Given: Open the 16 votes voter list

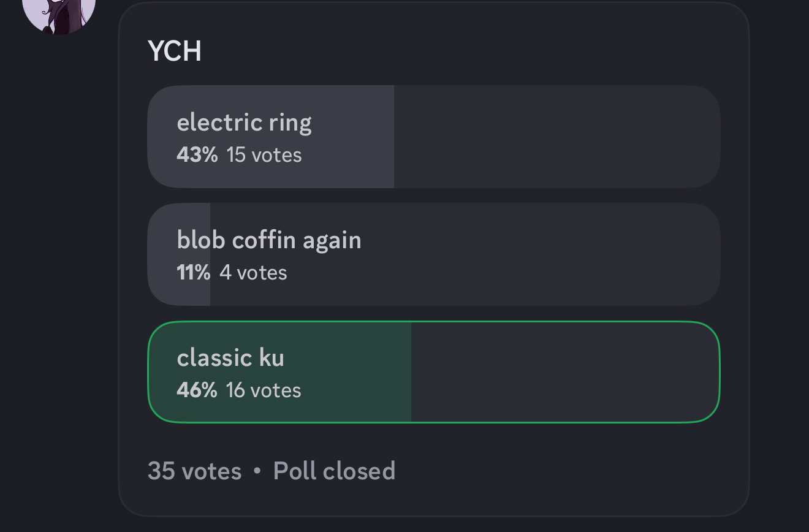Looking at the screenshot, I should (264, 390).
